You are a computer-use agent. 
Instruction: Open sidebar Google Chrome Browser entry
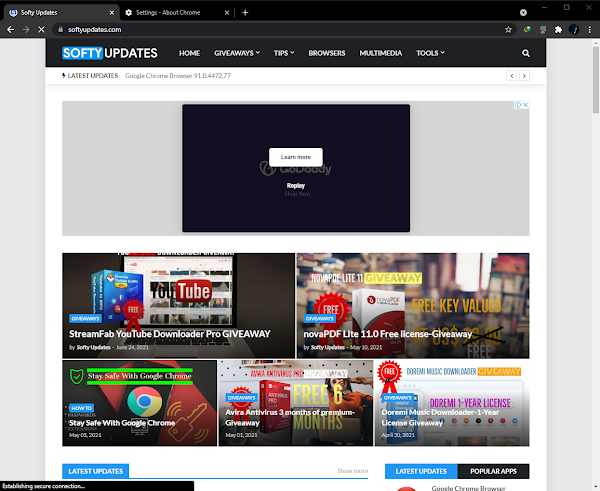[x=468, y=488]
